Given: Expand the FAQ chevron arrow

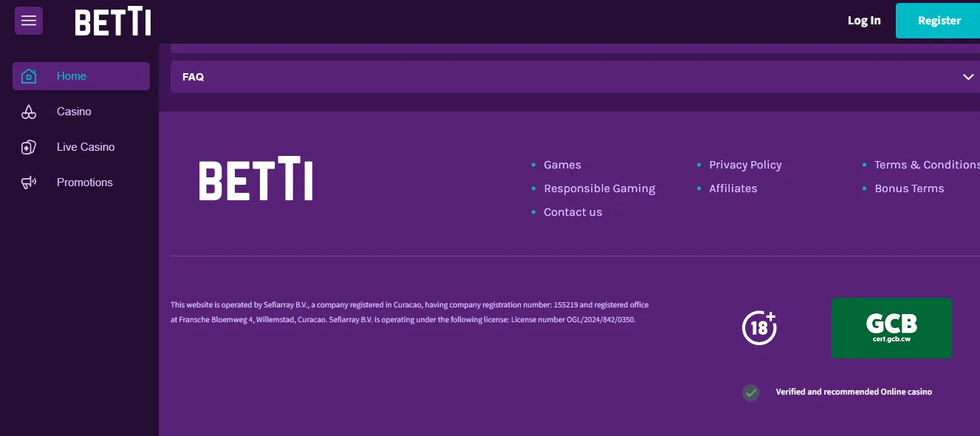Looking at the screenshot, I should tap(968, 77).
